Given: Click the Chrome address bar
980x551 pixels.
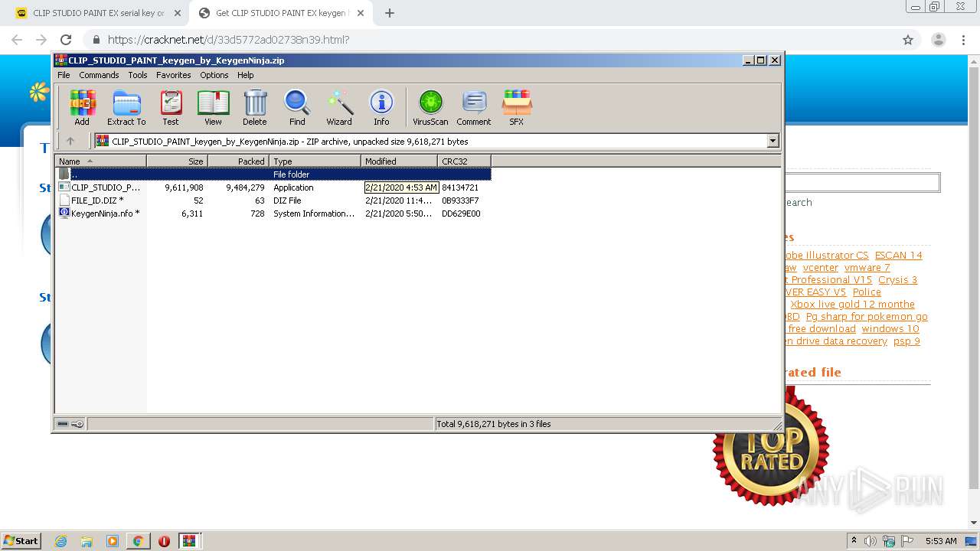Looking at the screenshot, I should click(490, 40).
